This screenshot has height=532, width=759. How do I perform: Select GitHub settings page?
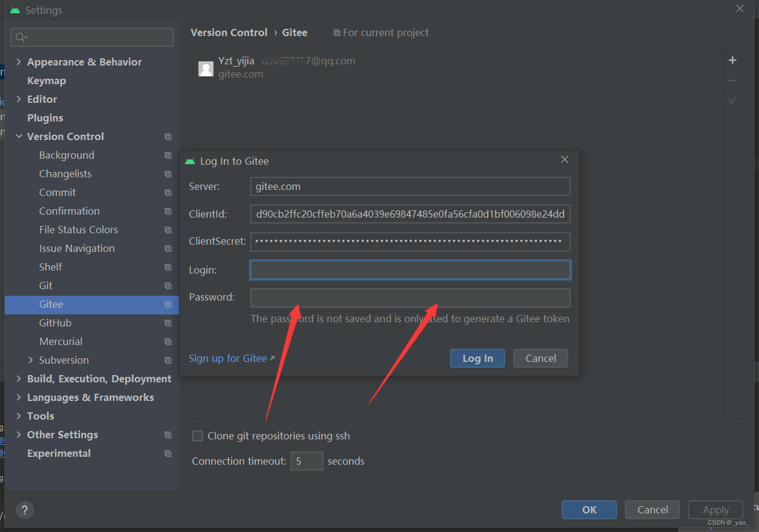coord(55,323)
